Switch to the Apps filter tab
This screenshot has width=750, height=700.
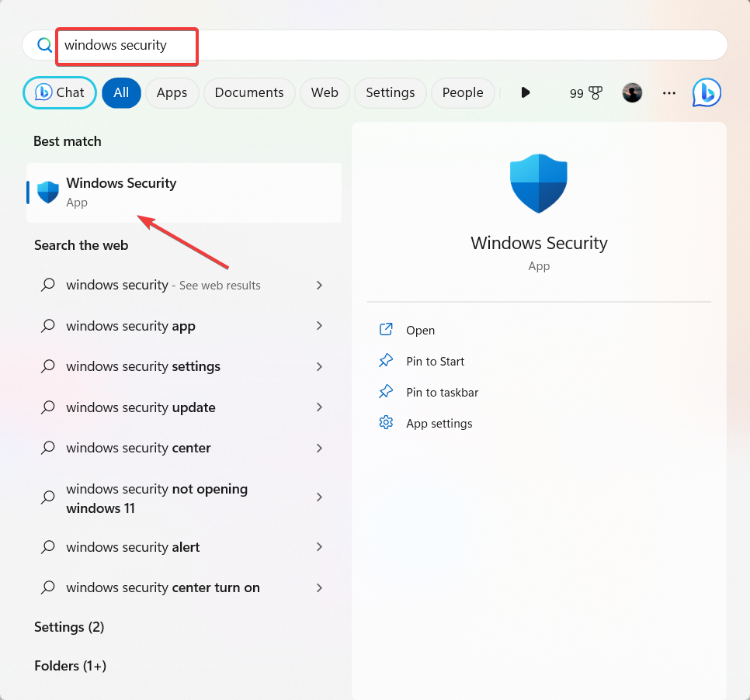click(x=172, y=93)
